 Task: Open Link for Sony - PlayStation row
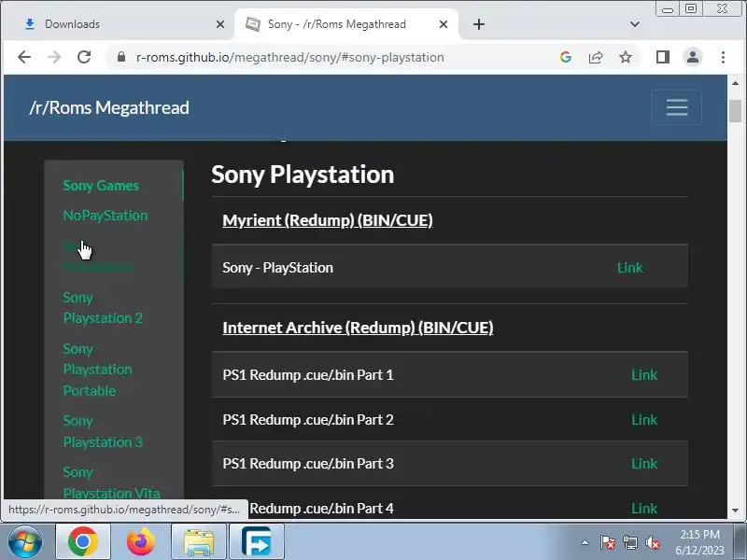tap(629, 268)
